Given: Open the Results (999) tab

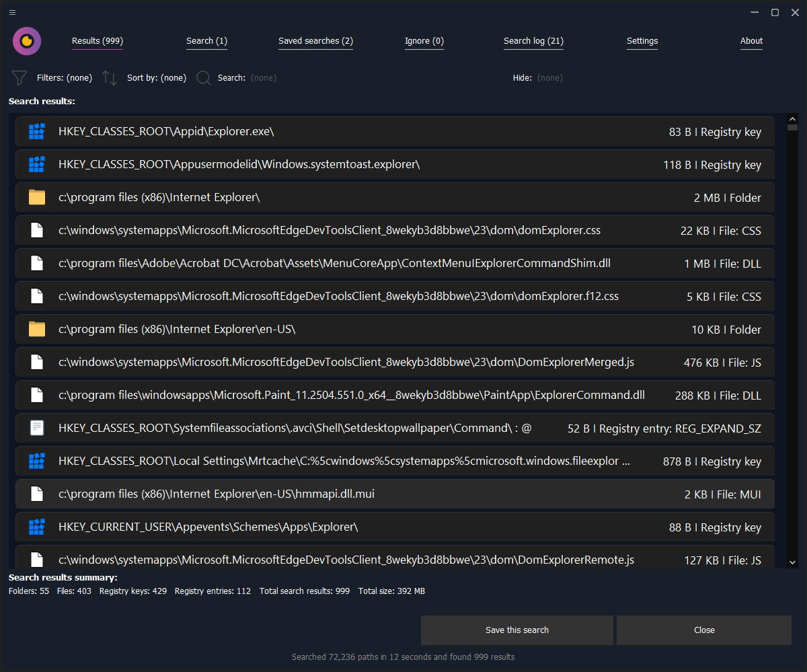Looking at the screenshot, I should pyautogui.click(x=98, y=41).
